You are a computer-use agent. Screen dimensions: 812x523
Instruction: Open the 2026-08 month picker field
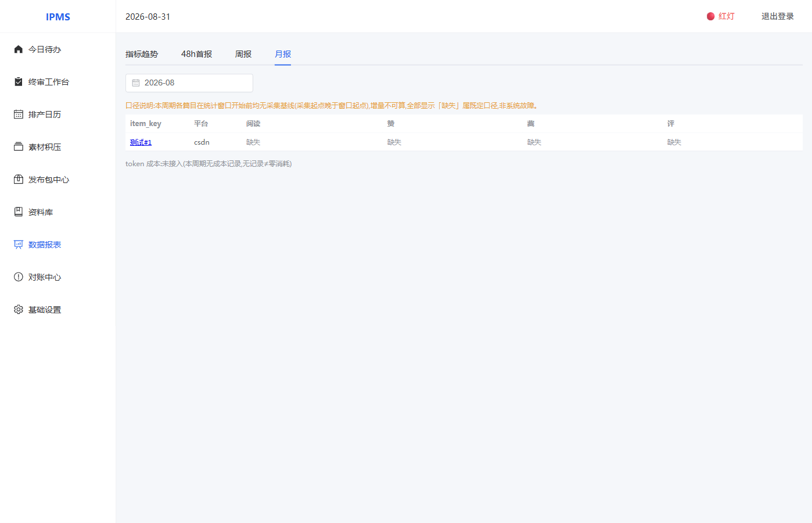pyautogui.click(x=189, y=83)
